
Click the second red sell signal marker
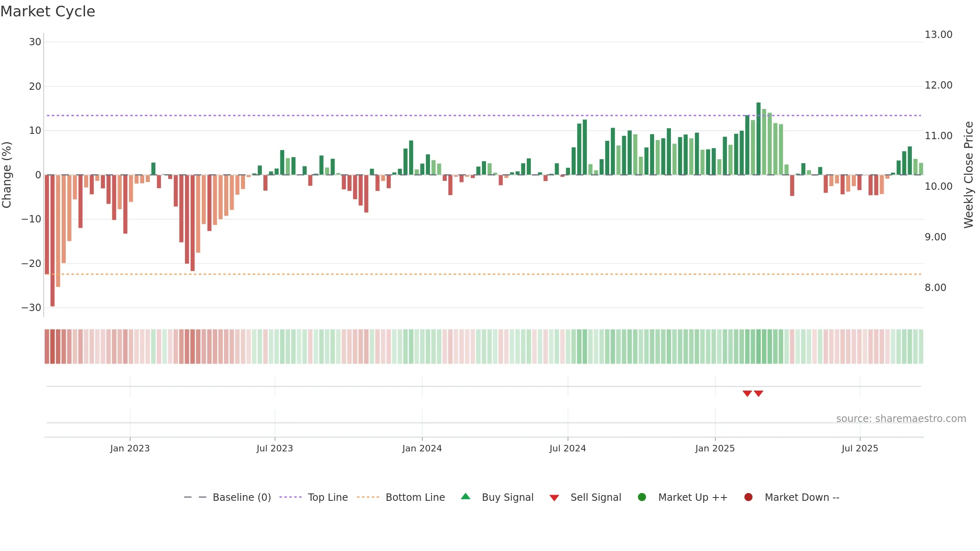pyautogui.click(x=759, y=393)
